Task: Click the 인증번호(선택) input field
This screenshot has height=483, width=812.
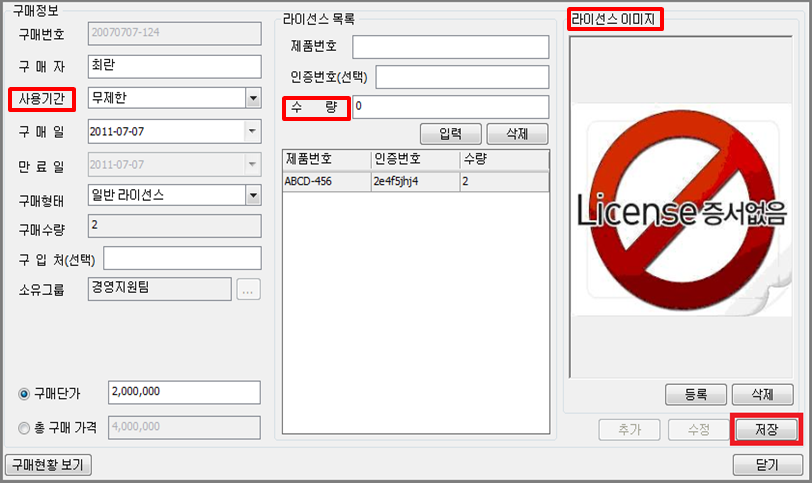Action: coord(462,77)
